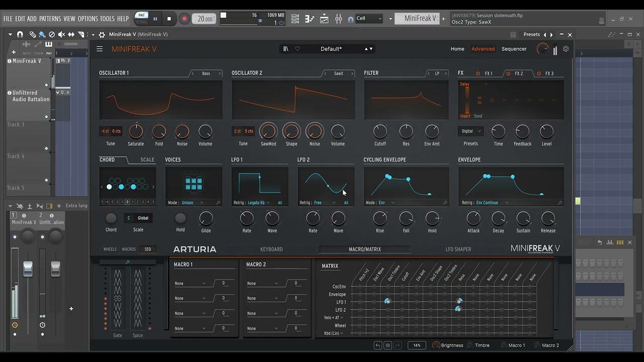This screenshot has width=644, height=362.
Task: Open the MiniFreak V hamburger menu
Action: pos(100,49)
